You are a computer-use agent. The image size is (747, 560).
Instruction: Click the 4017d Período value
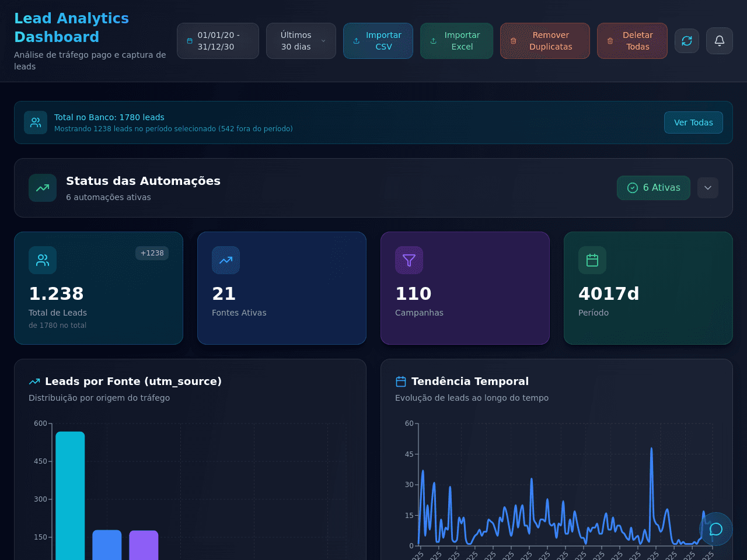(609, 293)
